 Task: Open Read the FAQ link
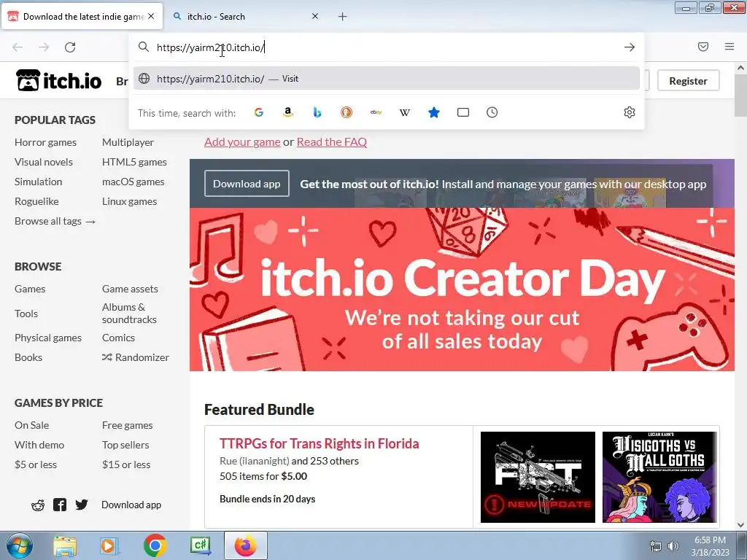[x=332, y=142]
